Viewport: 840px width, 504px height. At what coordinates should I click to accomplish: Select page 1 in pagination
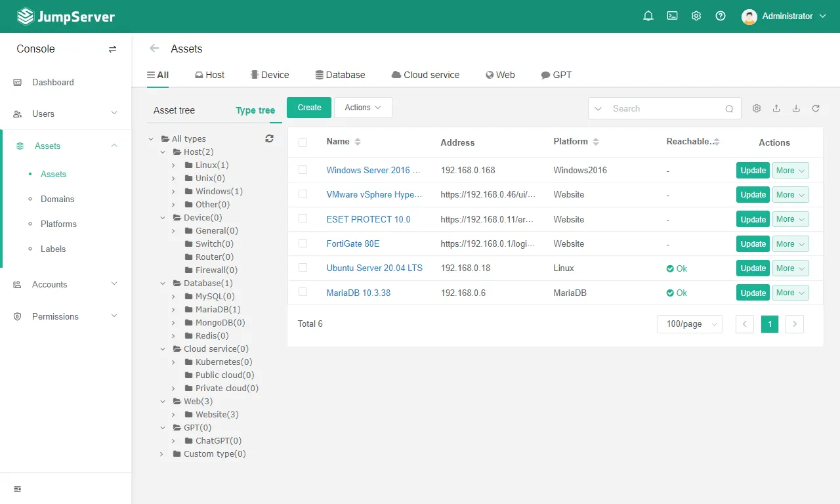point(770,324)
